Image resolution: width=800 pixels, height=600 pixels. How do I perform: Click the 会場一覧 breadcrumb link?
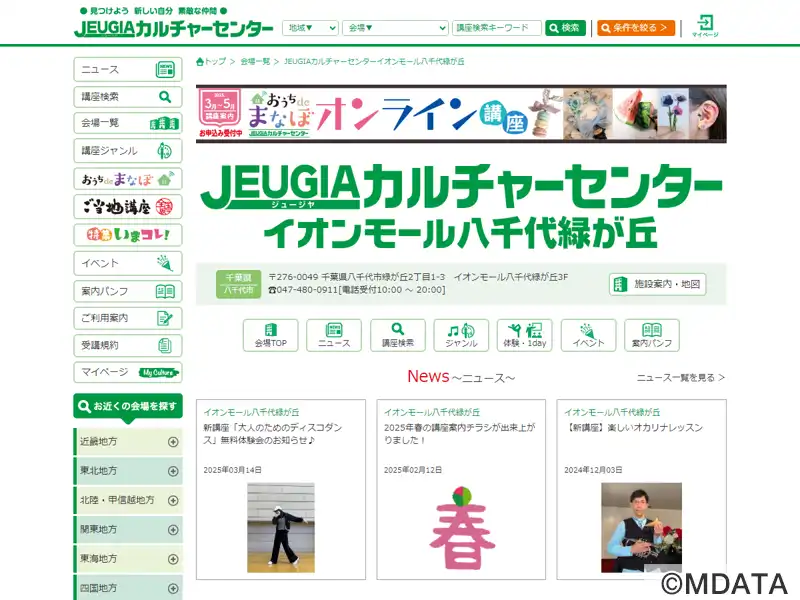click(255, 62)
